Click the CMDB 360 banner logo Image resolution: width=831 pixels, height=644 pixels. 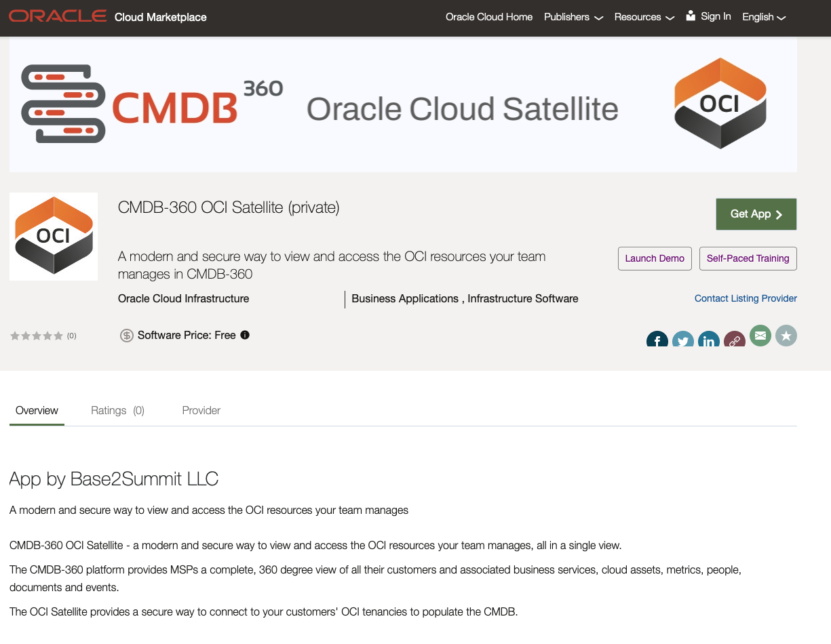pos(153,104)
